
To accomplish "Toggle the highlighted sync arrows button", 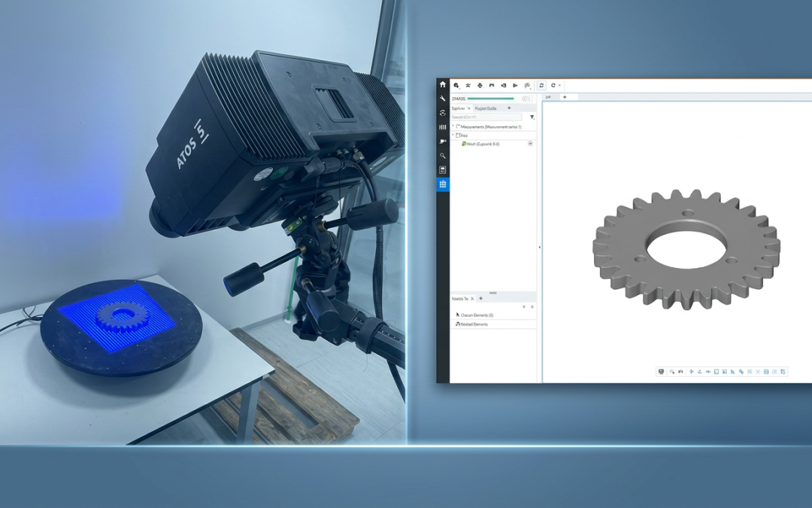I will (541, 86).
